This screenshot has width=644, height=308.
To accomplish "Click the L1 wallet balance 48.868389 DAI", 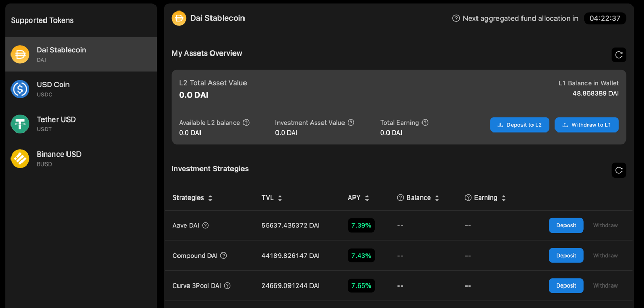I will (596, 93).
